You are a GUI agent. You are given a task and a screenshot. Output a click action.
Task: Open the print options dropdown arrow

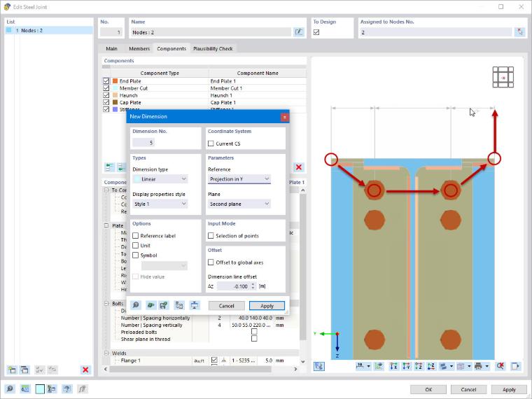point(487,366)
